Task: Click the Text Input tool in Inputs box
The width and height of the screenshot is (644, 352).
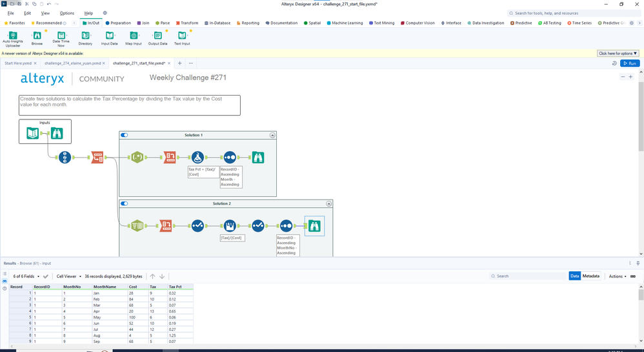Action: pyautogui.click(x=33, y=133)
